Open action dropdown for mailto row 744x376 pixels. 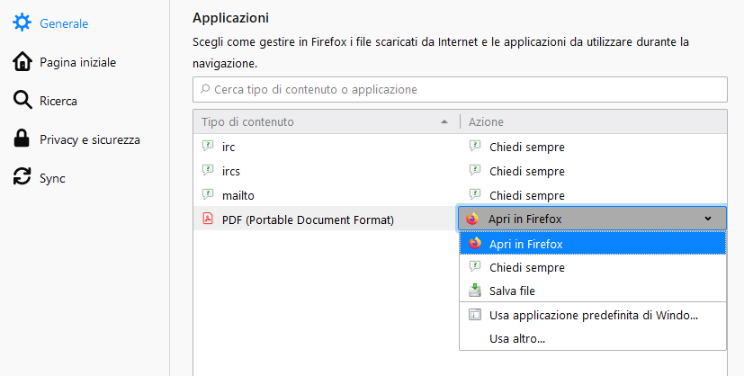click(x=593, y=195)
